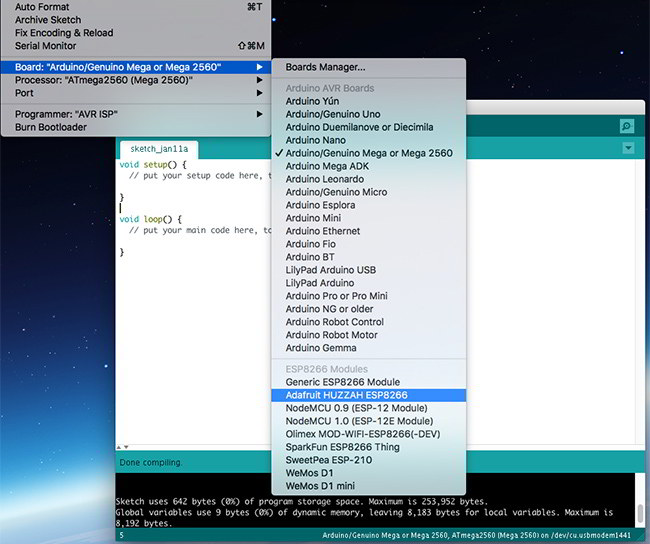Expand the Board submenu entry
This screenshot has height=544, width=650.
click(x=136, y=67)
